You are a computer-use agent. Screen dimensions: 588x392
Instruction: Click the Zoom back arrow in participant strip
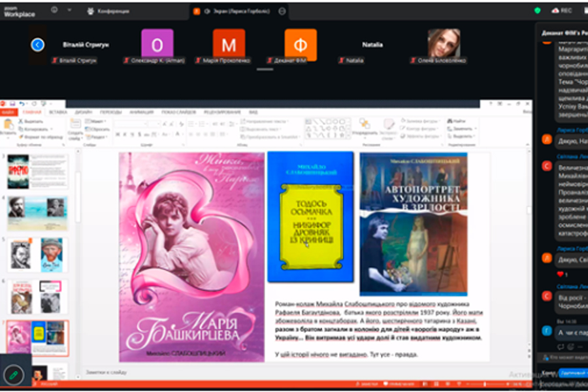tap(37, 45)
